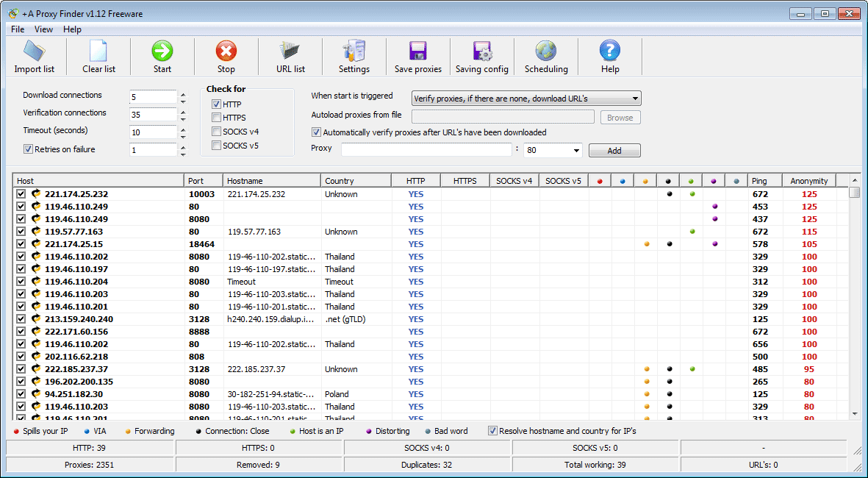Click proxy icon of 119.57.77.163 row
868x478 pixels.
[x=36, y=232]
